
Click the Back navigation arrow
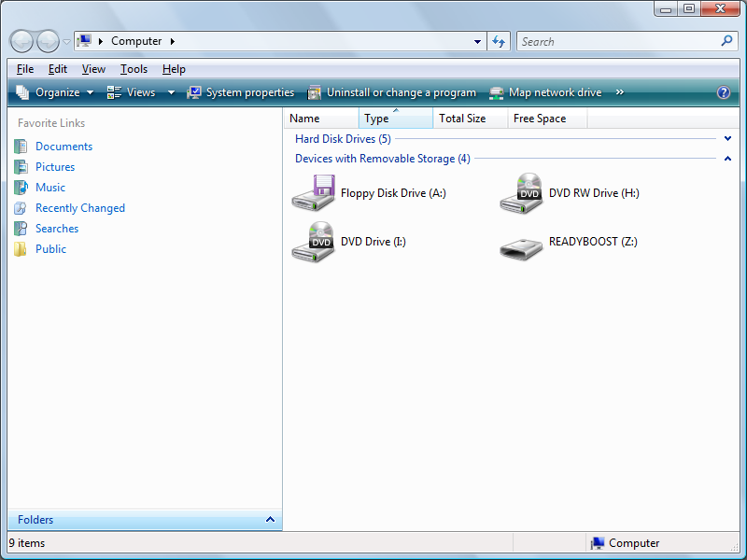[21, 41]
